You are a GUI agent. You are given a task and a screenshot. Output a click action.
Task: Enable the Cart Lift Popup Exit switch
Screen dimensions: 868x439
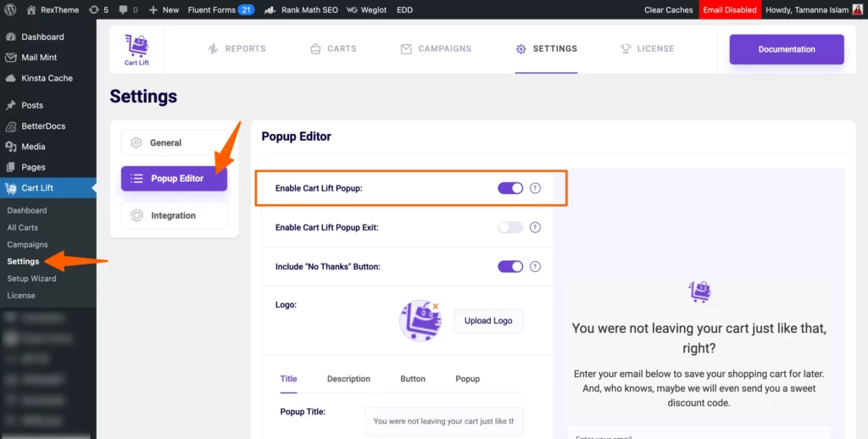tap(510, 227)
